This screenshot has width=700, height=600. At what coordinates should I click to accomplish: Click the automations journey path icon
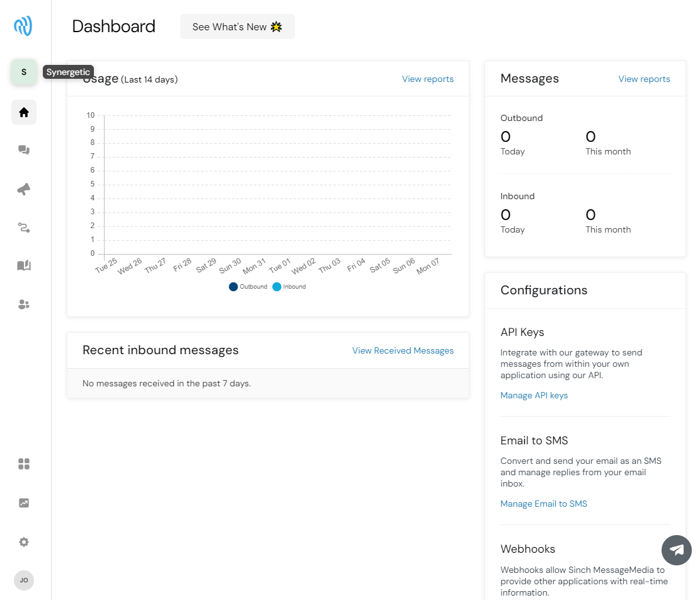23,227
